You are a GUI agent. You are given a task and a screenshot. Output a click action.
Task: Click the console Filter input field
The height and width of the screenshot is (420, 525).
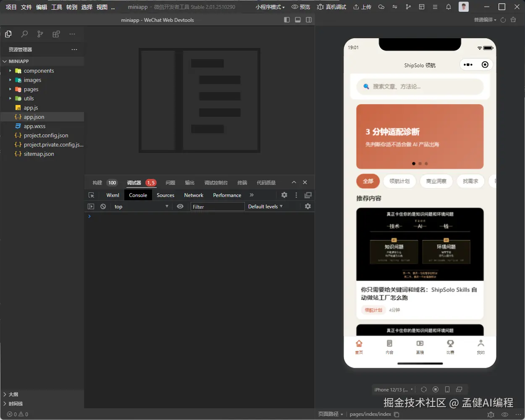pyautogui.click(x=218, y=206)
